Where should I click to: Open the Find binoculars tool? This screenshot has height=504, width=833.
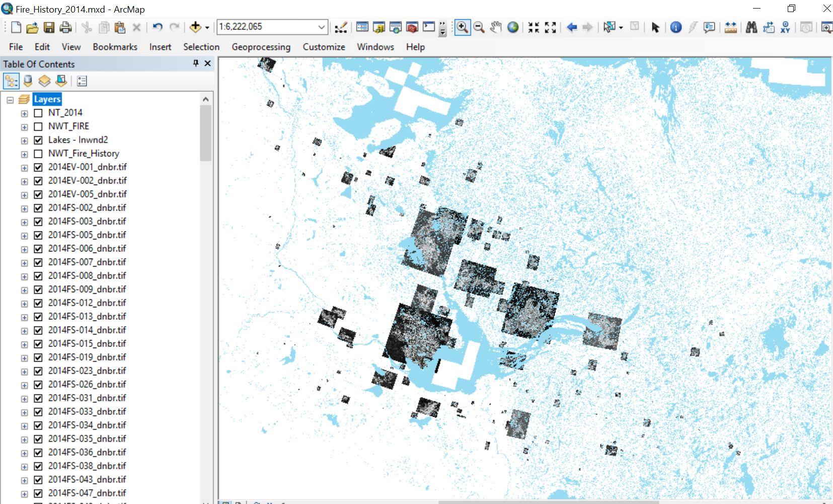point(751,27)
